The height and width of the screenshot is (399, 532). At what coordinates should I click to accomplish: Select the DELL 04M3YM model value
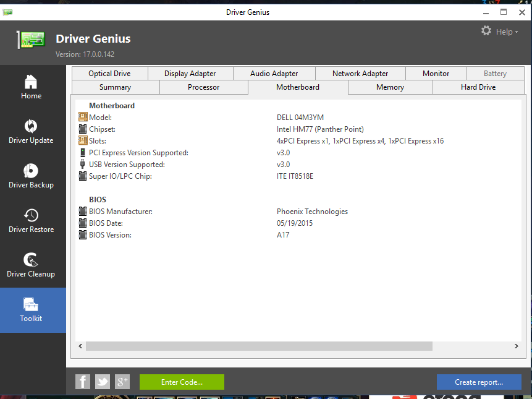point(300,117)
